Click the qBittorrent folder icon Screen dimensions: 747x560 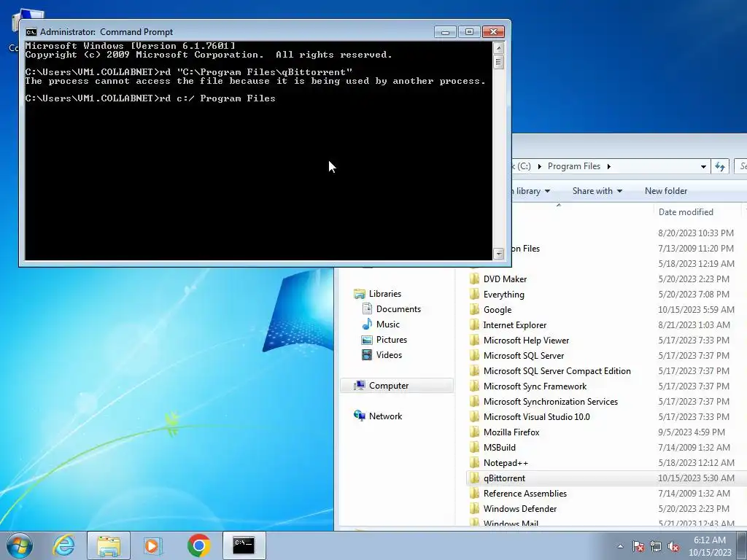click(474, 478)
